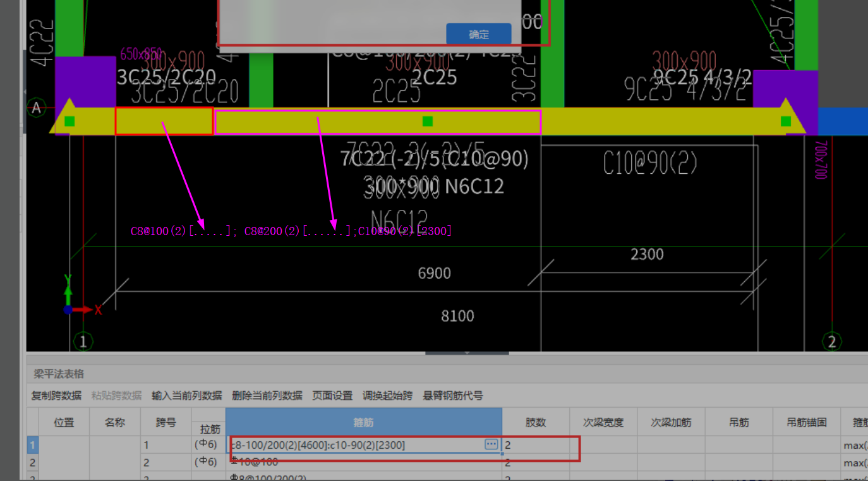Click white rebar label 2C25
The height and width of the screenshot is (481, 868).
coord(434,77)
